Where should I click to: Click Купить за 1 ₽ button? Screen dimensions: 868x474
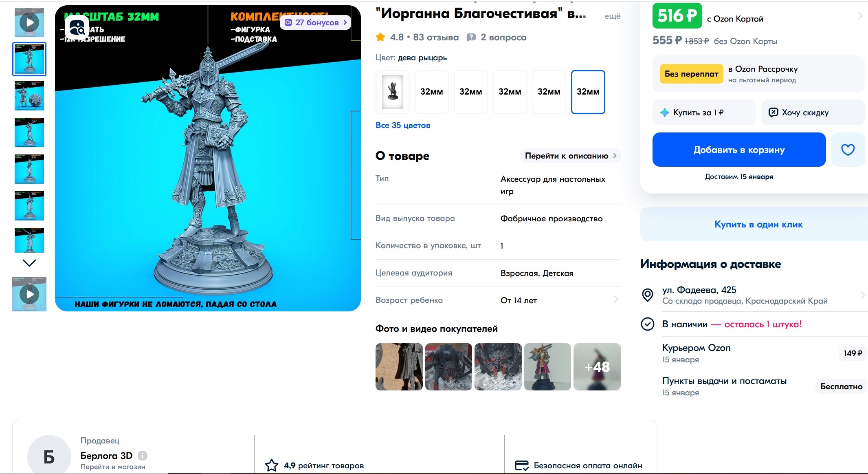[x=704, y=112]
